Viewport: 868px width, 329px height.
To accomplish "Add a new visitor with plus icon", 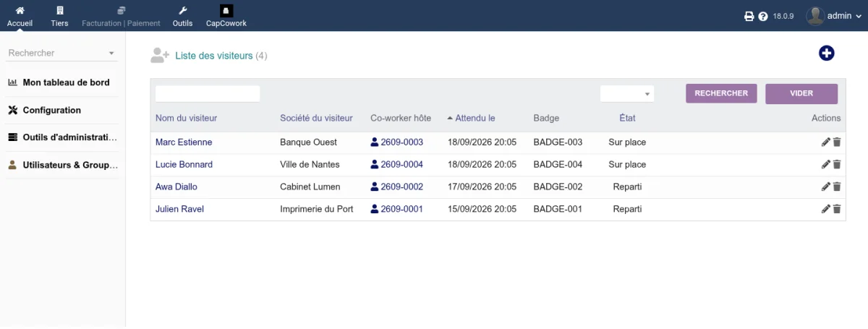I will pos(827,53).
